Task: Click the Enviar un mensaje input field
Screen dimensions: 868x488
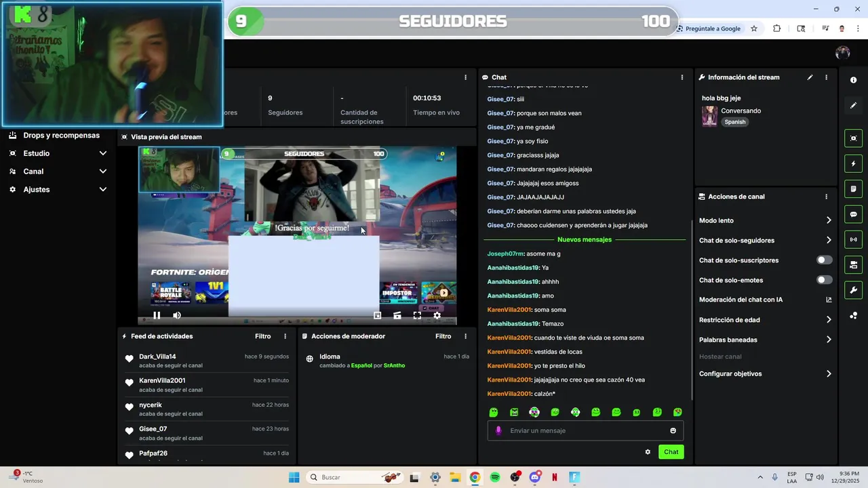Action: tap(585, 430)
